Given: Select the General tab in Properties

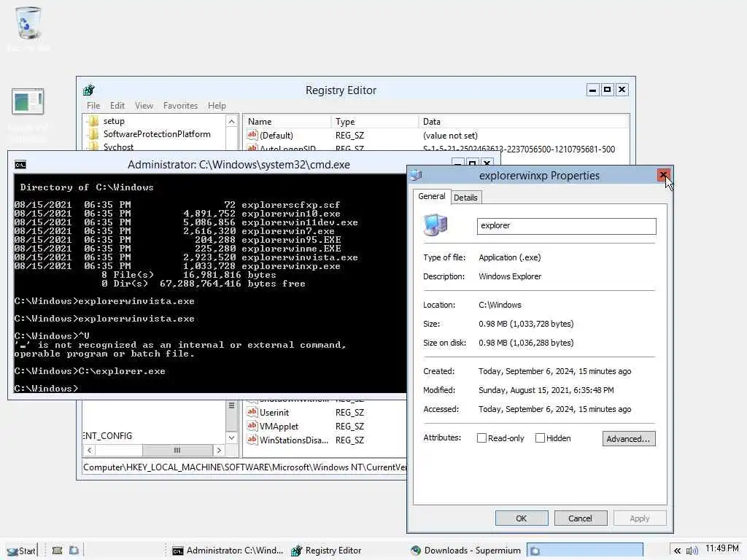Looking at the screenshot, I should point(432,196).
